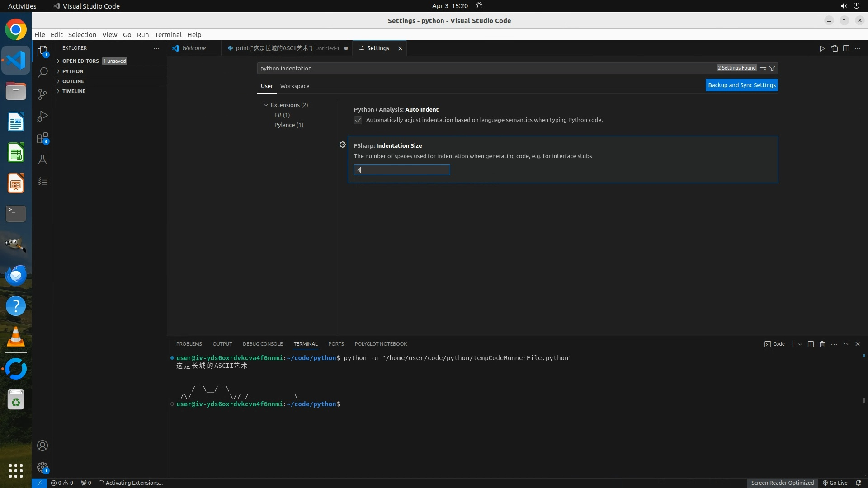
Task: Open Run and Debug view
Action: tap(42, 116)
